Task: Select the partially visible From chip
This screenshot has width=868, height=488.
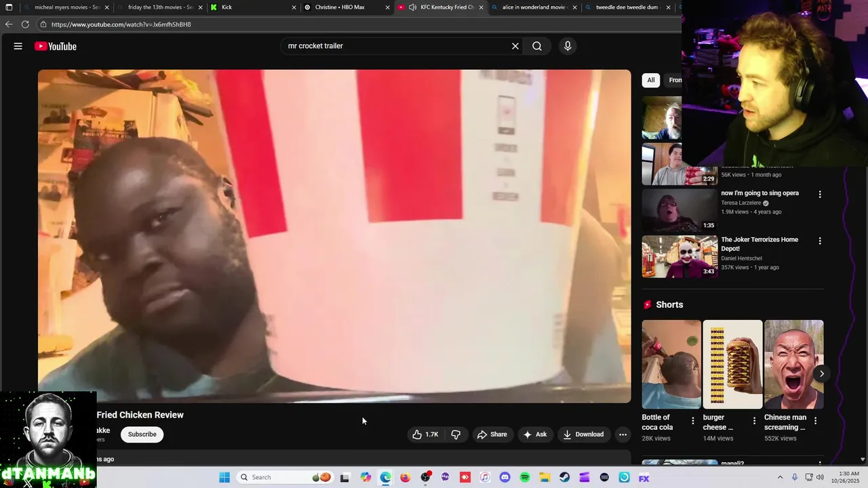Action: (673, 80)
